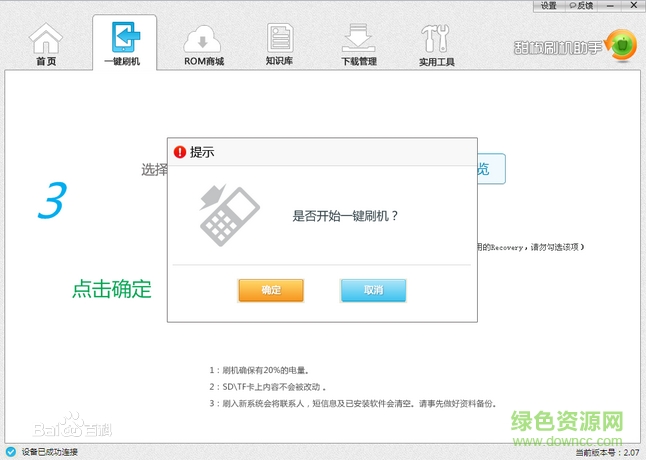This screenshot has width=646, height=460.
Task: Open the 实用工具 tools icon
Action: pyautogui.click(x=435, y=38)
